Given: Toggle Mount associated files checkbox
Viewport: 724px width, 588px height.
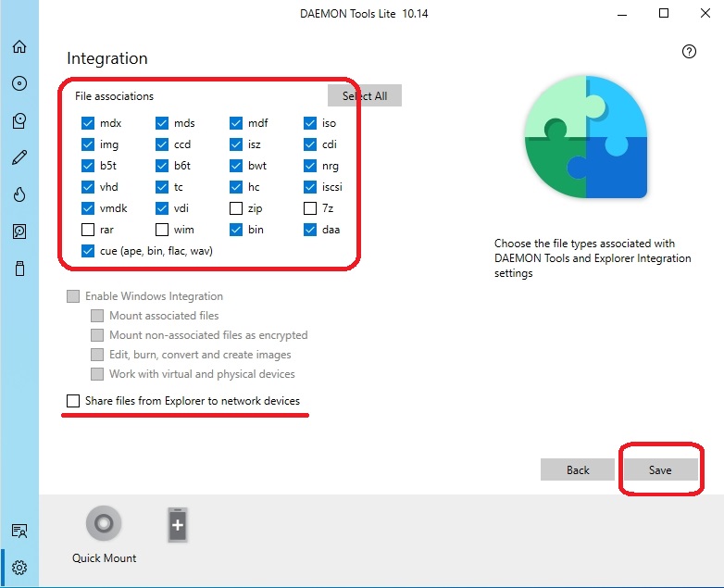Looking at the screenshot, I should point(97,316).
